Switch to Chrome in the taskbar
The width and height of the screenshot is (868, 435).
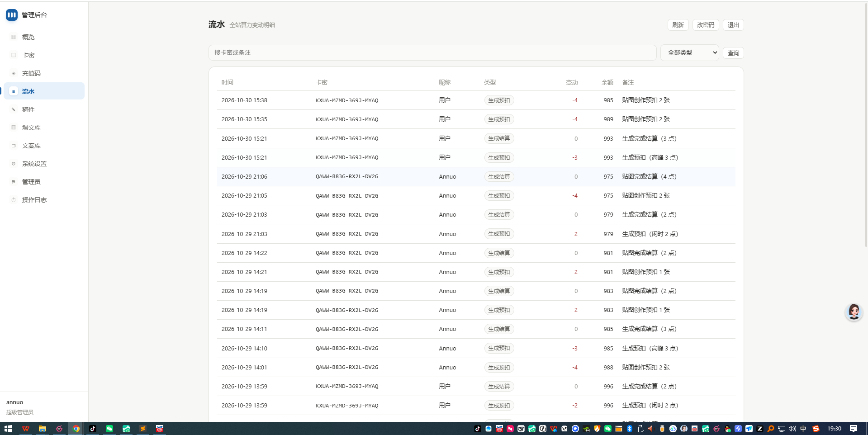(x=76, y=429)
